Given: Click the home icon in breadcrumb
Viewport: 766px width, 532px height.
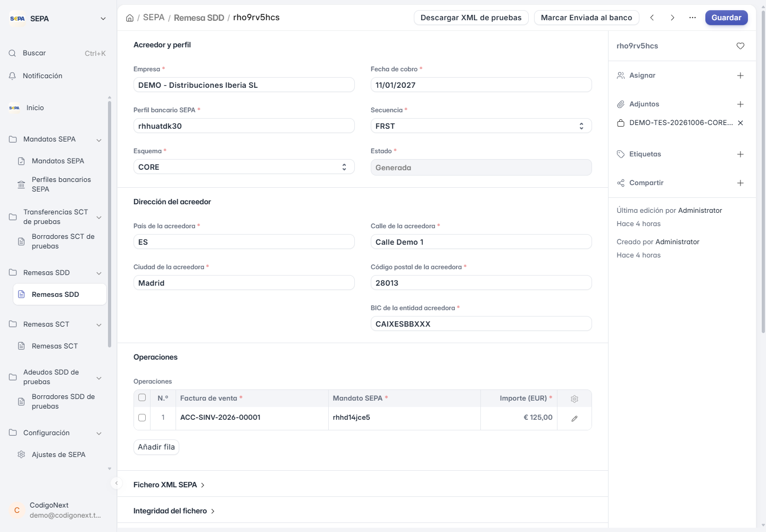Looking at the screenshot, I should (x=130, y=18).
